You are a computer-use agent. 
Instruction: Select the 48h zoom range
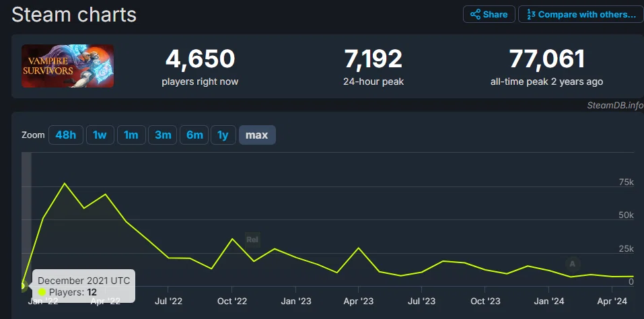(x=66, y=135)
